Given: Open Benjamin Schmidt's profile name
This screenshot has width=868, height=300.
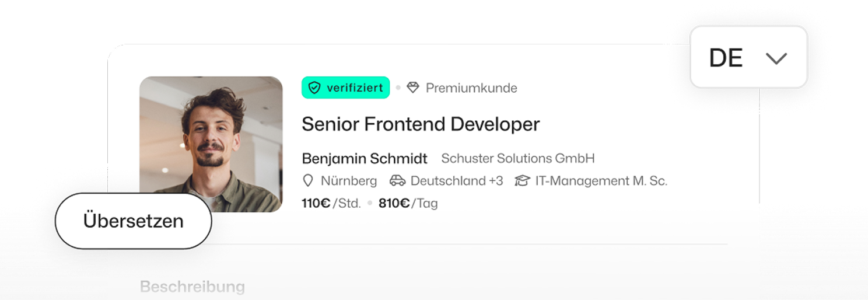Looking at the screenshot, I should pyautogui.click(x=365, y=158).
